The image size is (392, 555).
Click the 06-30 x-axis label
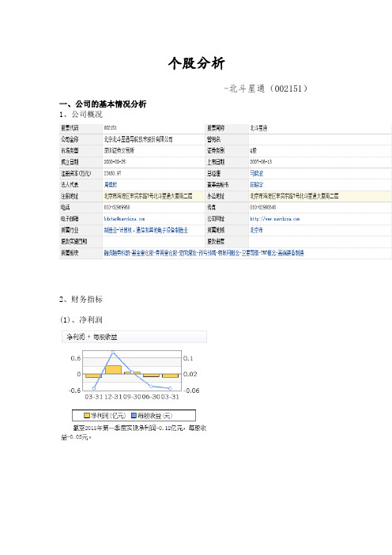tap(151, 397)
